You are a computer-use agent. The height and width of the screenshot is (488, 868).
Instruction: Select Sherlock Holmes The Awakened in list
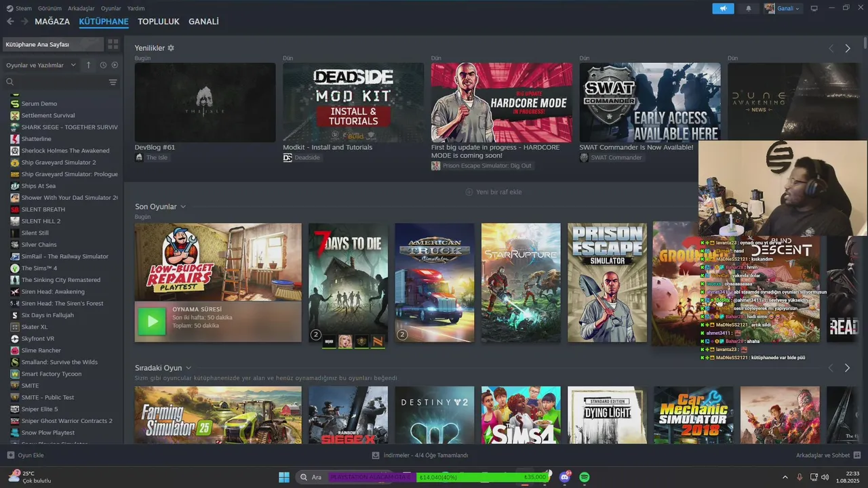point(65,150)
